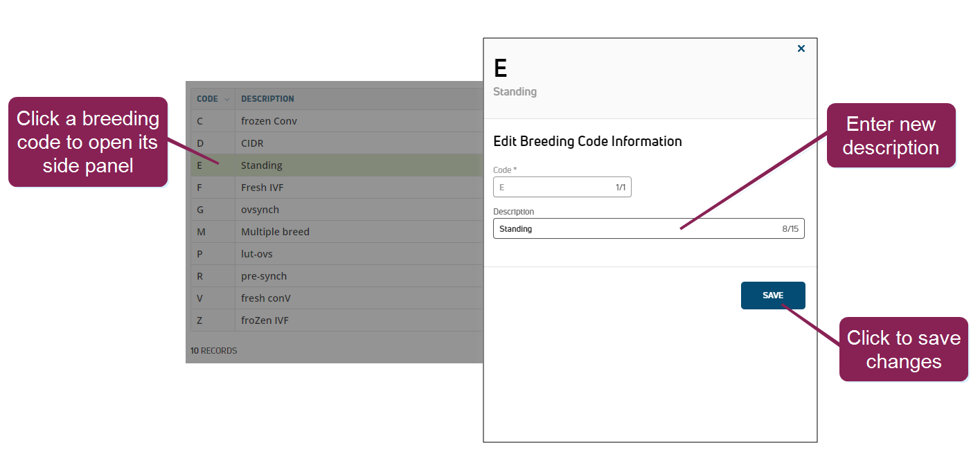Click the Code input field
Image resolution: width=980 pixels, height=472 pixels.
click(554, 188)
